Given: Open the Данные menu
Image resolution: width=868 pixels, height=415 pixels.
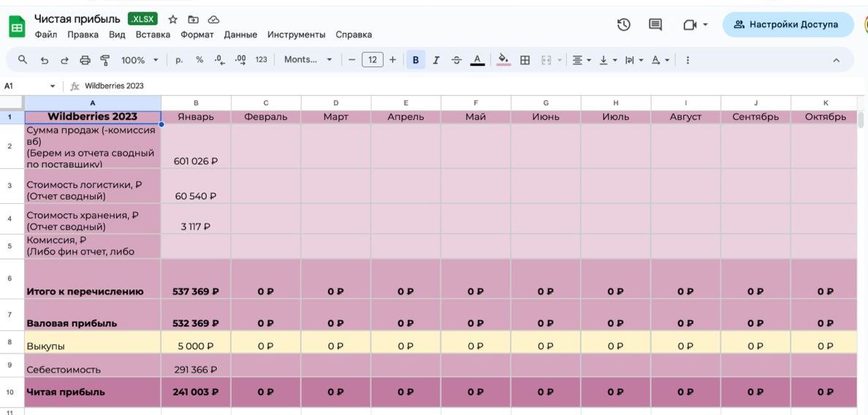Looking at the screenshot, I should coord(240,34).
